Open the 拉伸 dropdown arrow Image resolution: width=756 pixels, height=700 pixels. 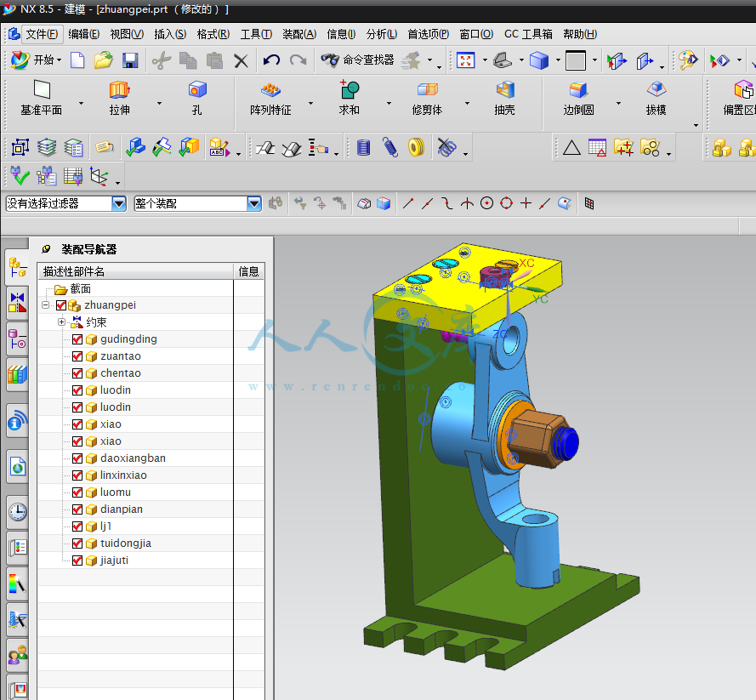pos(159,103)
